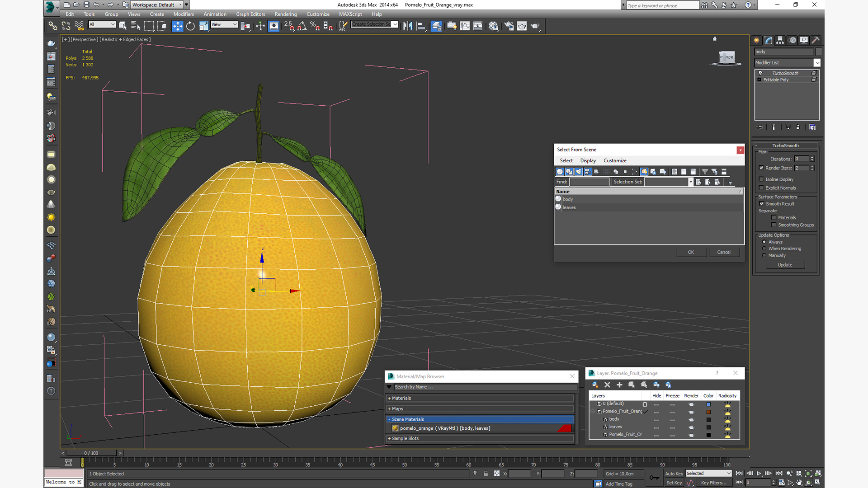Click the ViewCube in the viewport
Viewport: 868px width, 488px height.
click(726, 57)
